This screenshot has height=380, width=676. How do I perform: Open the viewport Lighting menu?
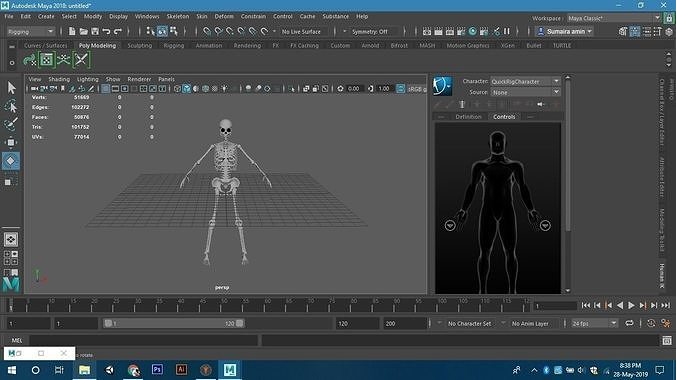88,79
